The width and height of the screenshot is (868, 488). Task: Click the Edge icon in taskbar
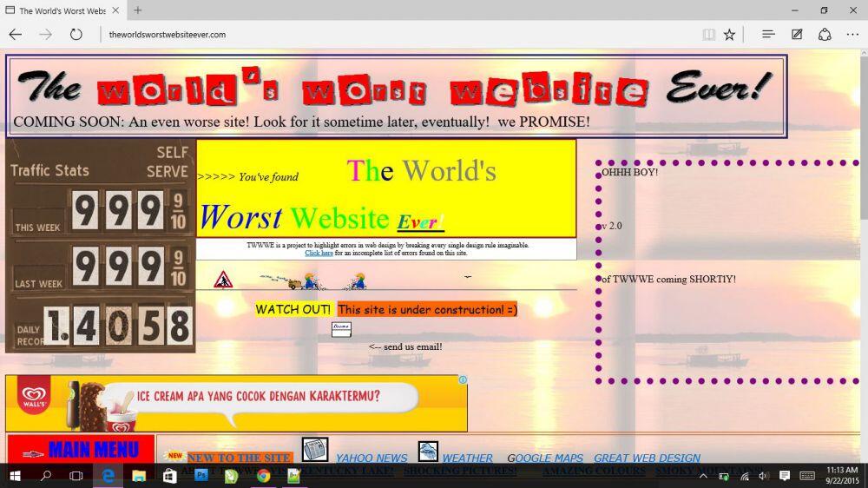tap(108, 476)
